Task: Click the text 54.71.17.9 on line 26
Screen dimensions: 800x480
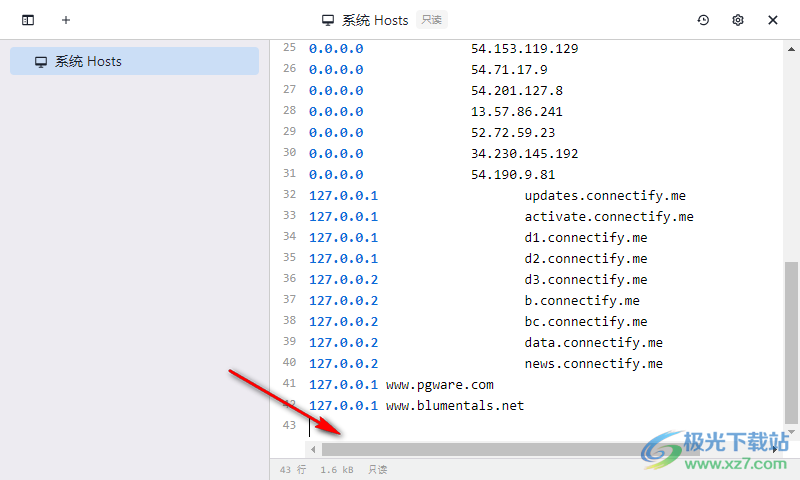Action: (509, 70)
